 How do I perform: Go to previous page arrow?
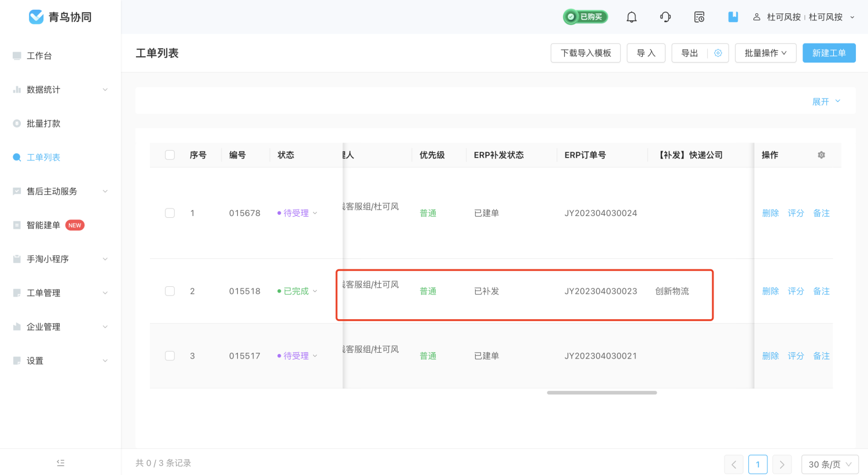pos(734,464)
